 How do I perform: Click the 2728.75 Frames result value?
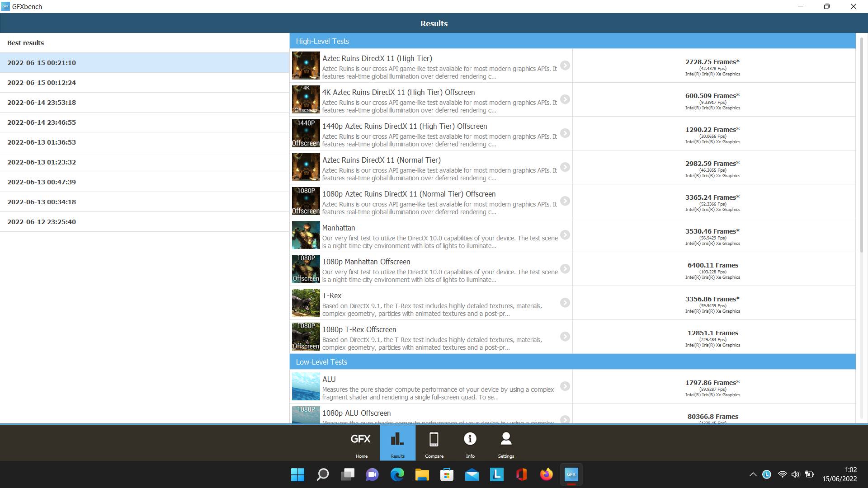[712, 62]
